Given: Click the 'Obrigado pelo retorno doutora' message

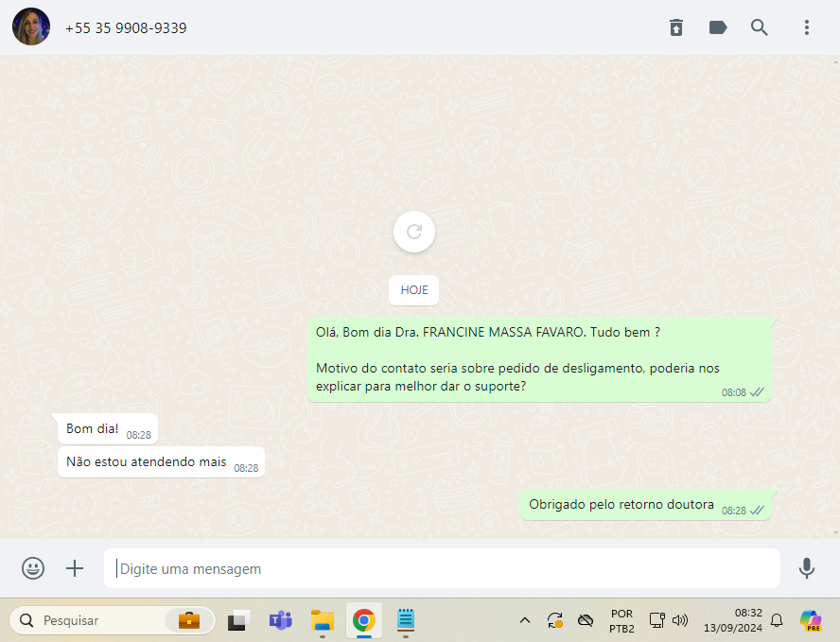Looking at the screenshot, I should 621,505.
